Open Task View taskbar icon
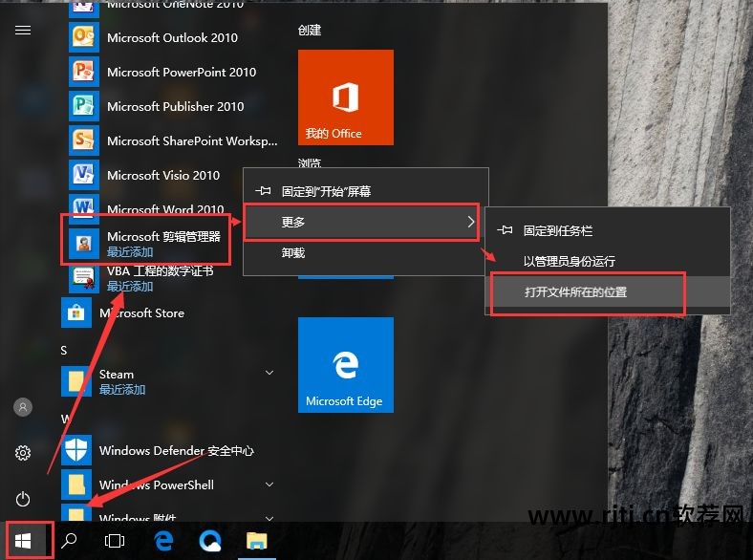Screen dimensions: 753x560 (x=115, y=541)
